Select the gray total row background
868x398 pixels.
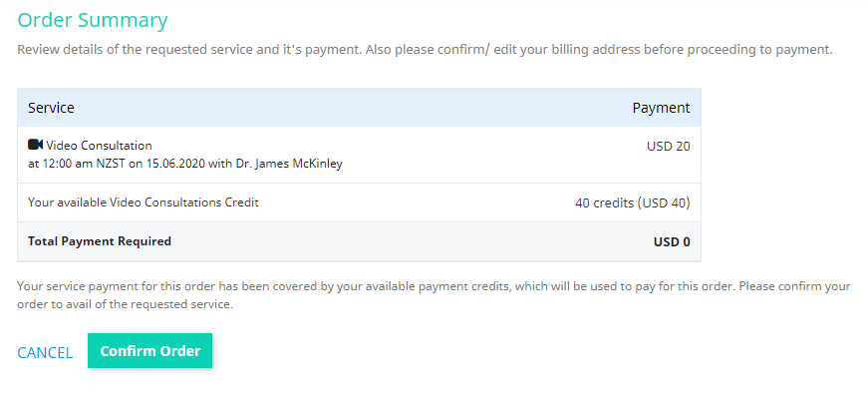360,241
